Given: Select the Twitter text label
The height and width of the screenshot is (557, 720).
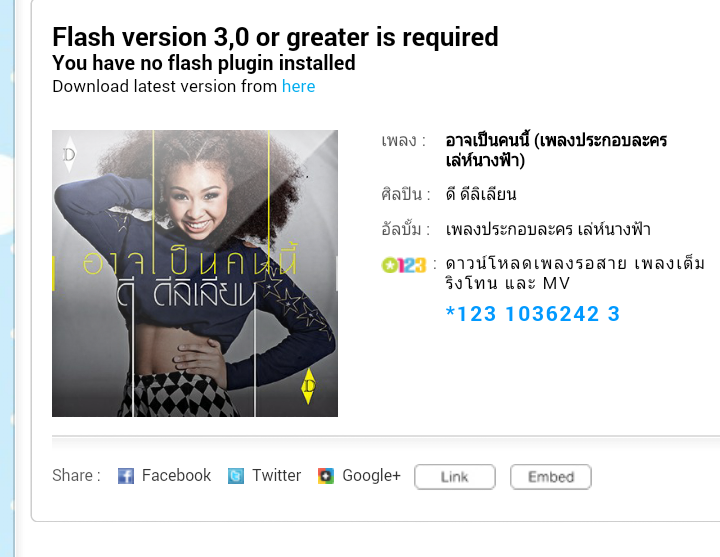Looking at the screenshot, I should click(276, 475).
